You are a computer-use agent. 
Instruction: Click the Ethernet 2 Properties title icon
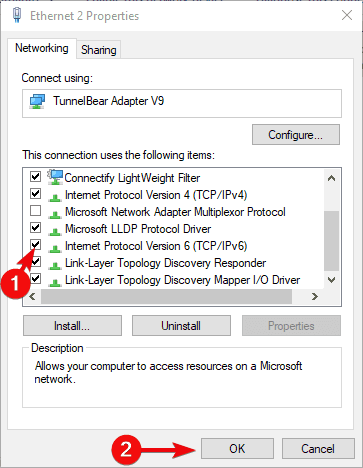(x=17, y=15)
